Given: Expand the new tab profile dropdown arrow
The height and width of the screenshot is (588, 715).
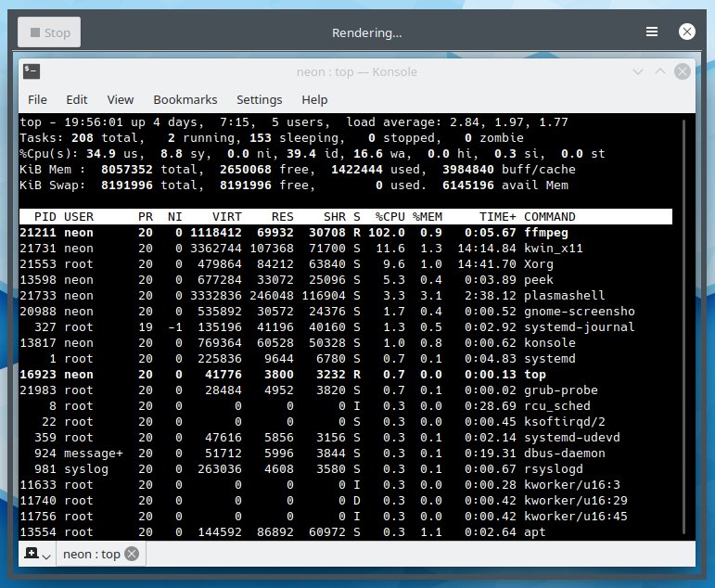Looking at the screenshot, I should pyautogui.click(x=46, y=556).
